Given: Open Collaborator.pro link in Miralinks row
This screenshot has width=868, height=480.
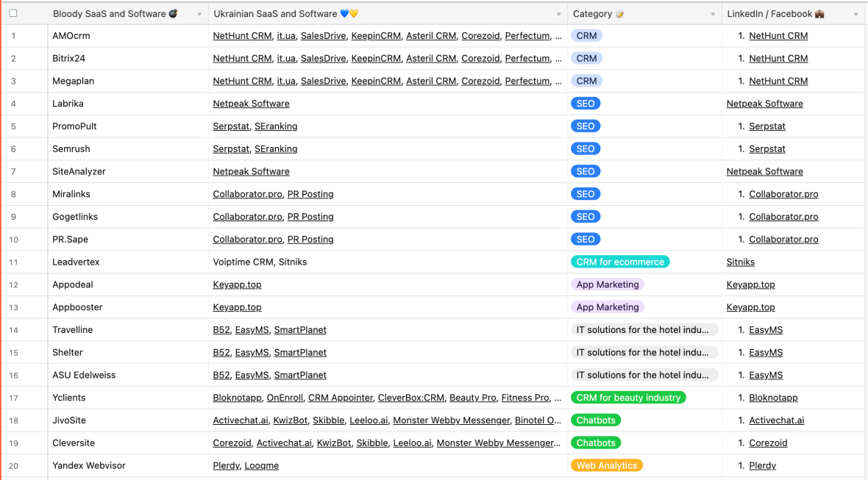Looking at the screenshot, I should coord(247,195).
